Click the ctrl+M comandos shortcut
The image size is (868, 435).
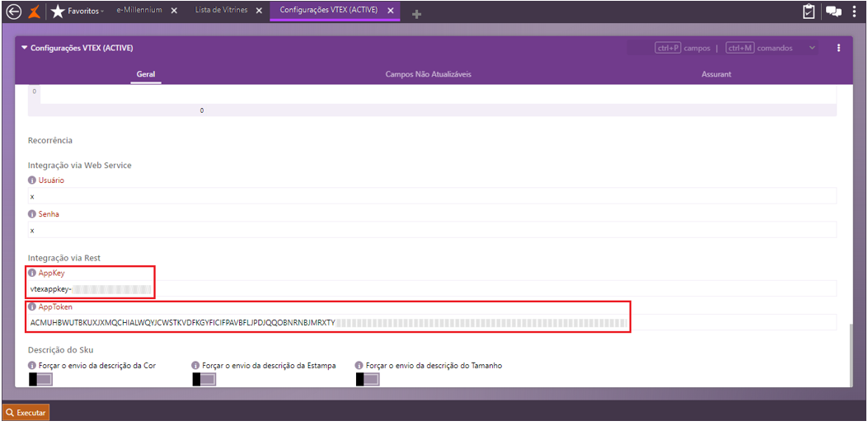(x=759, y=48)
